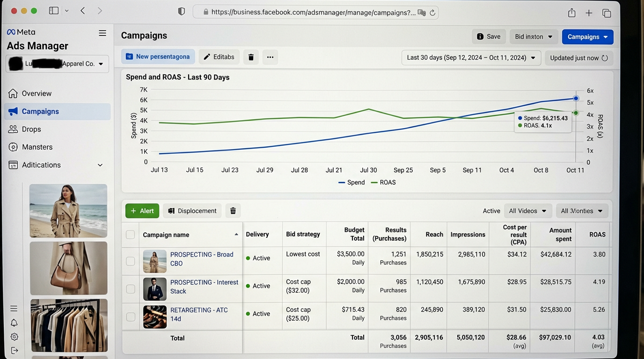The width and height of the screenshot is (644, 359).
Task: Sort by the Campaign name column arrow
Action: [x=236, y=235]
